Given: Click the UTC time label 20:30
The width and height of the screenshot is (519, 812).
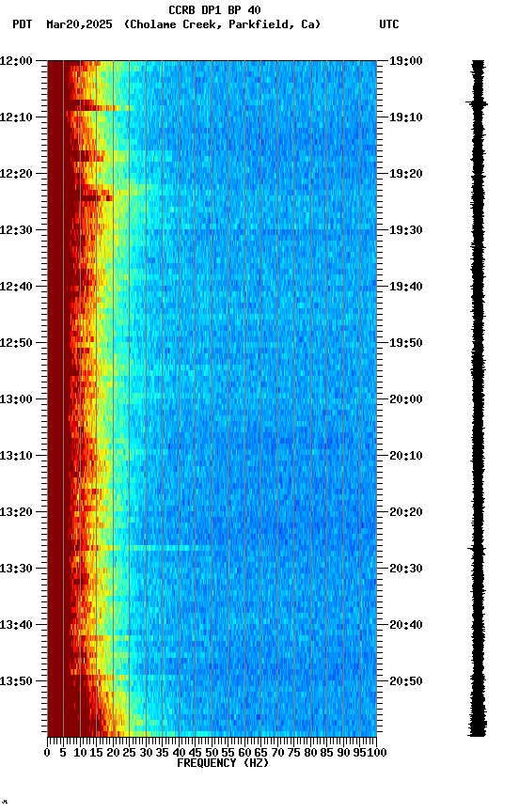Looking at the screenshot, I should (x=406, y=569).
